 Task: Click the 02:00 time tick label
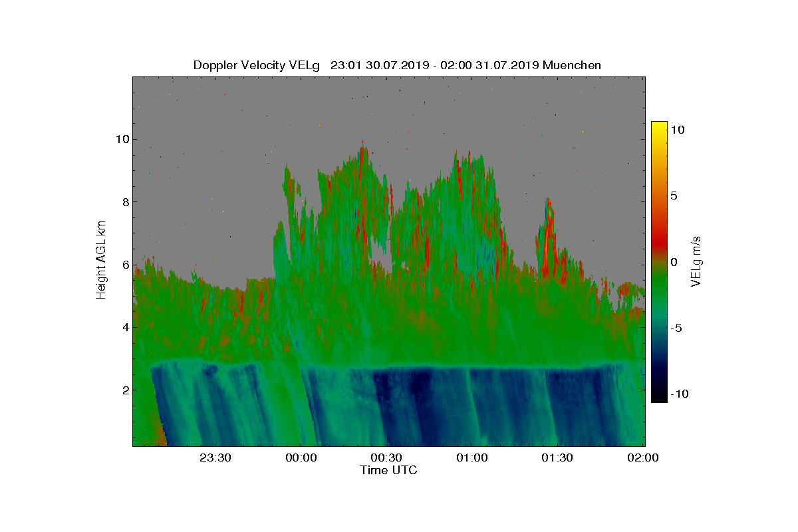(x=643, y=458)
